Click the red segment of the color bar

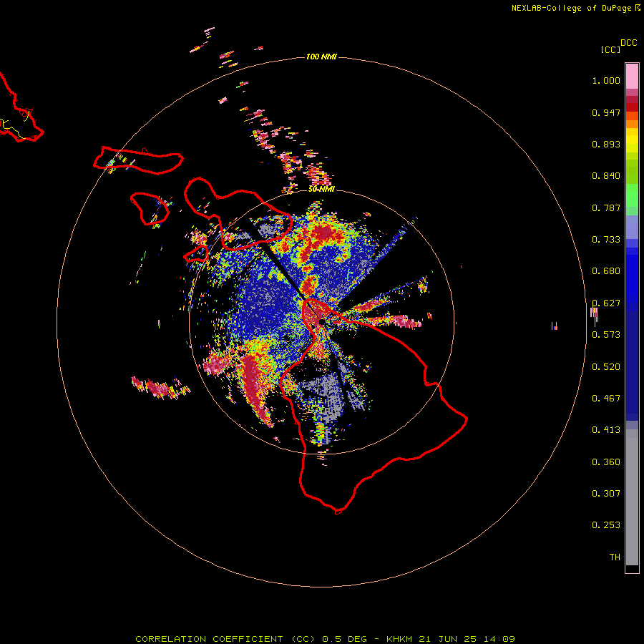632,107
